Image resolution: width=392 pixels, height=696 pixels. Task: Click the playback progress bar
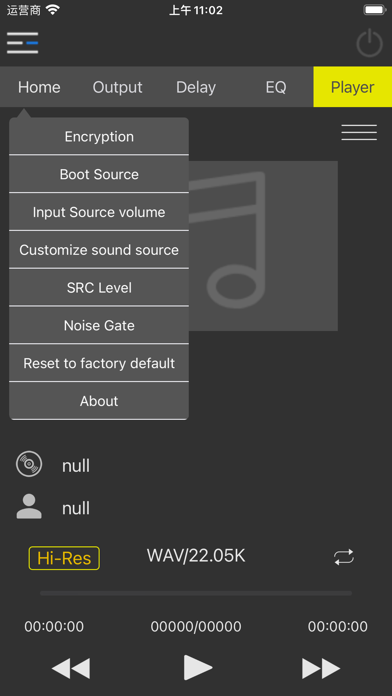pyautogui.click(x=196, y=593)
